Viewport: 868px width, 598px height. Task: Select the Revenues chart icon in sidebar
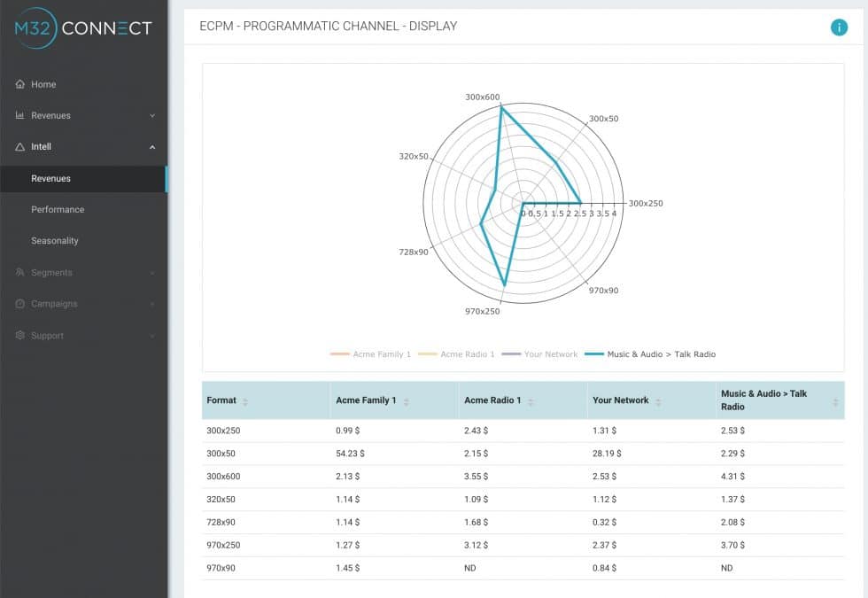click(18, 115)
